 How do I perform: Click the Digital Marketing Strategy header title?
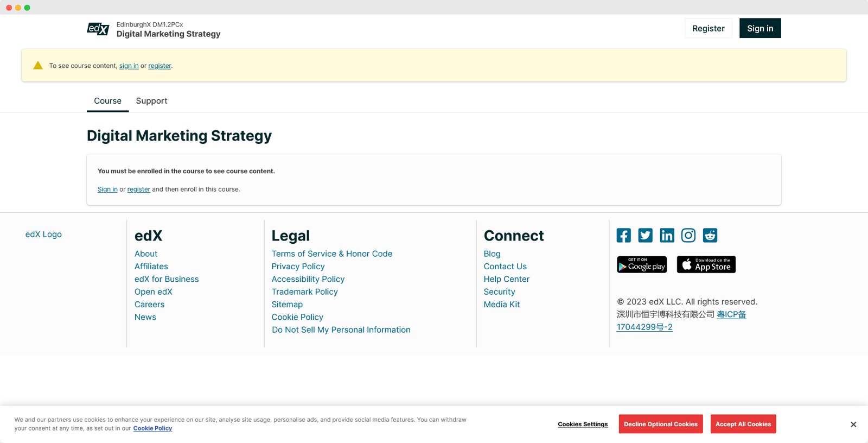click(169, 34)
